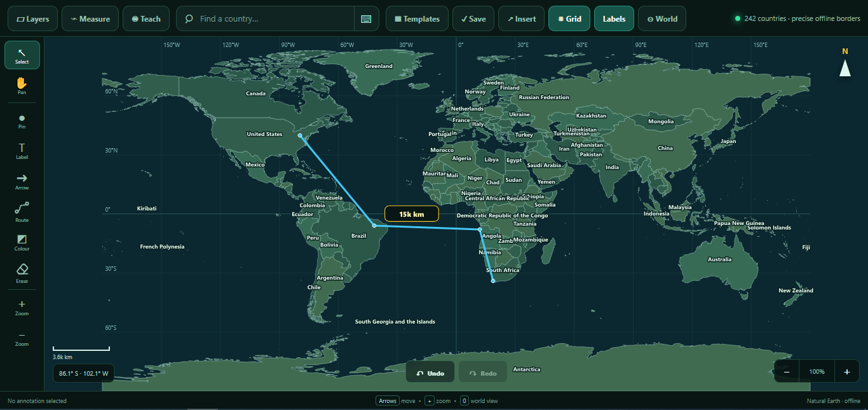This screenshot has width=868, height=410.
Task: Choose the Pin tool
Action: tap(22, 121)
